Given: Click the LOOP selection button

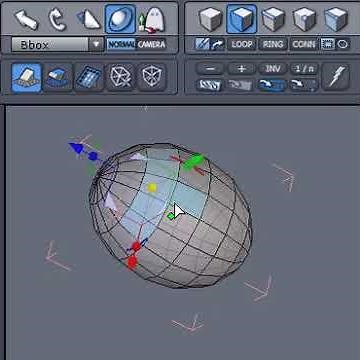Looking at the screenshot, I should (242, 44).
